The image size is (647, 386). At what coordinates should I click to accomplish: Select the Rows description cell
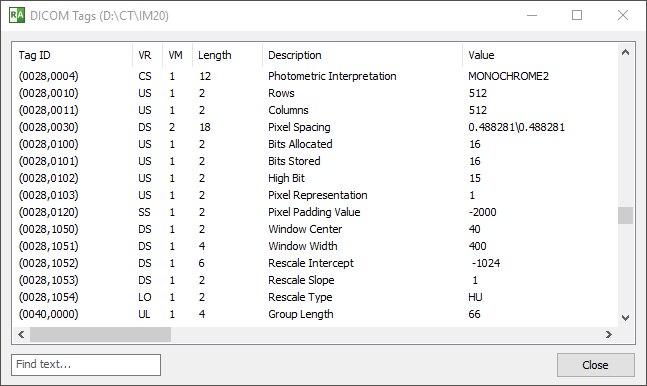tap(281, 93)
